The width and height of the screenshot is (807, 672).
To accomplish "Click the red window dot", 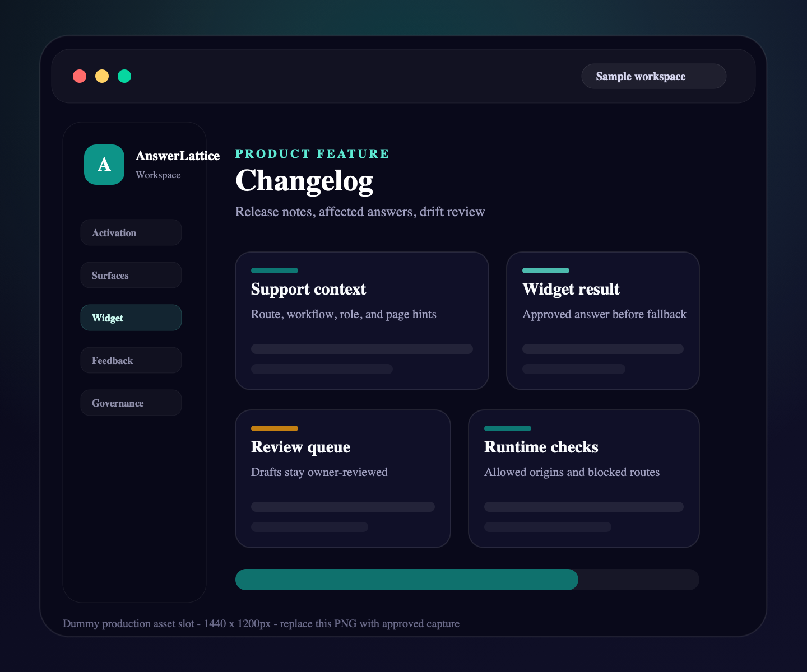I will [x=80, y=76].
